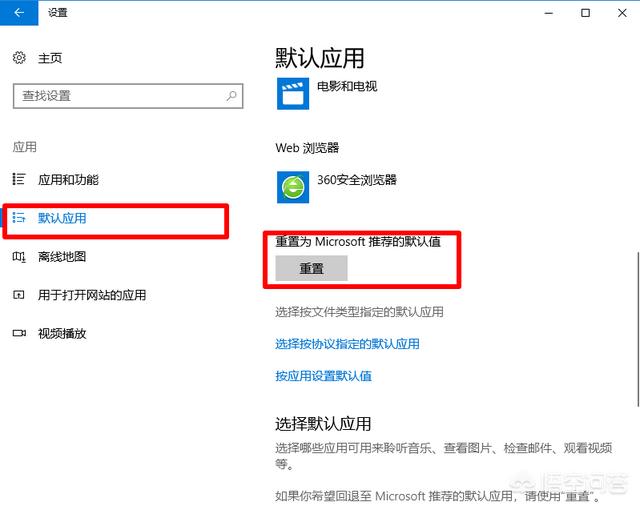640x506 pixels.
Task: Select 离线地图 in the sidebar
Action: pos(62,257)
